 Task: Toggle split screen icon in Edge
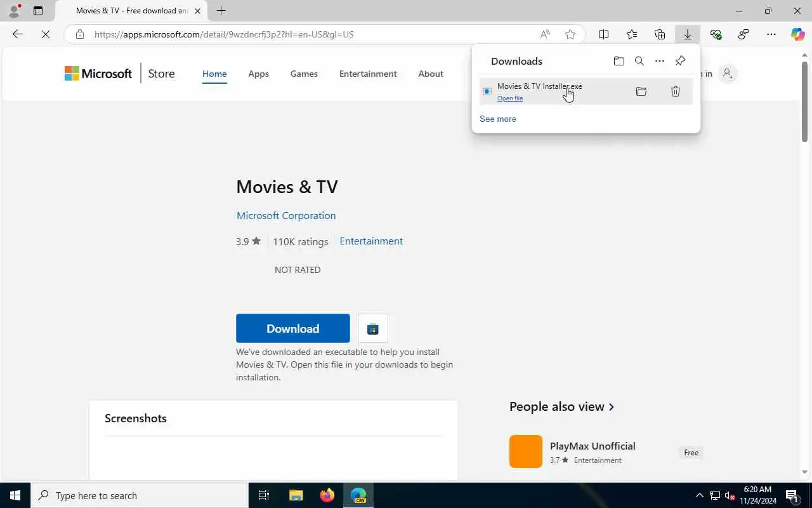click(x=604, y=34)
